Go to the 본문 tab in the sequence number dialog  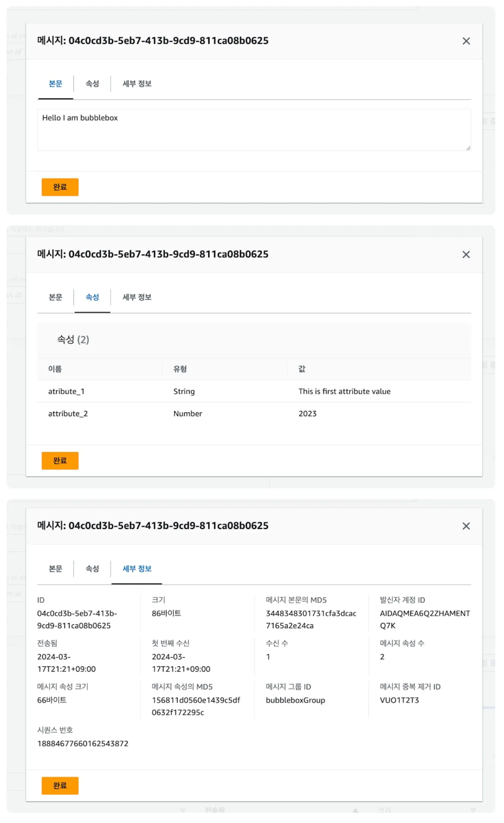click(x=56, y=568)
